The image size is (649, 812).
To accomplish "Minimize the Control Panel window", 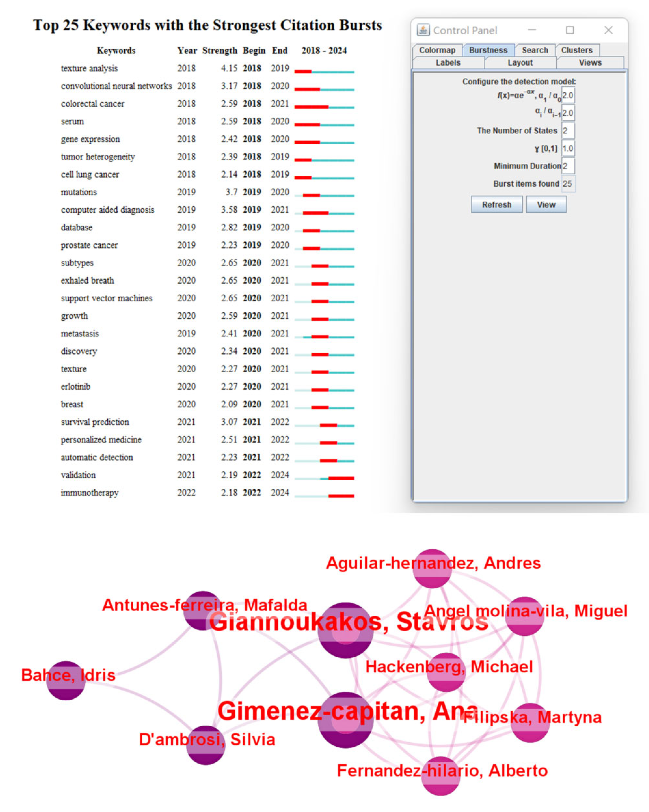I will point(532,30).
